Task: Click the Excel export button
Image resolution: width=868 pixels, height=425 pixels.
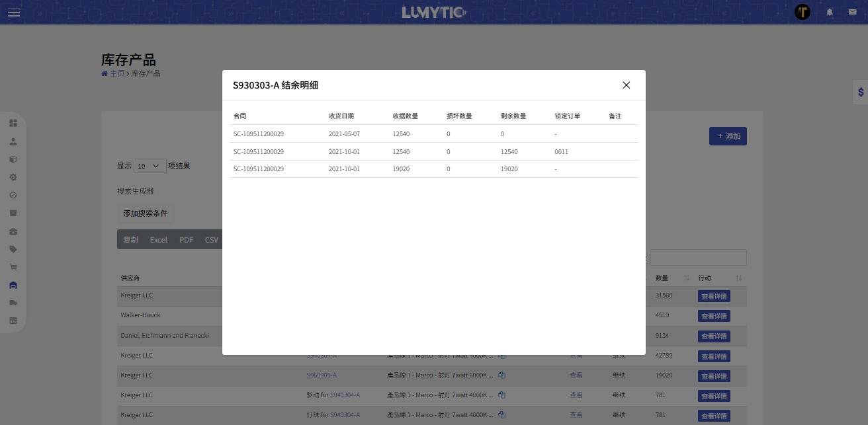Action: [x=158, y=240]
